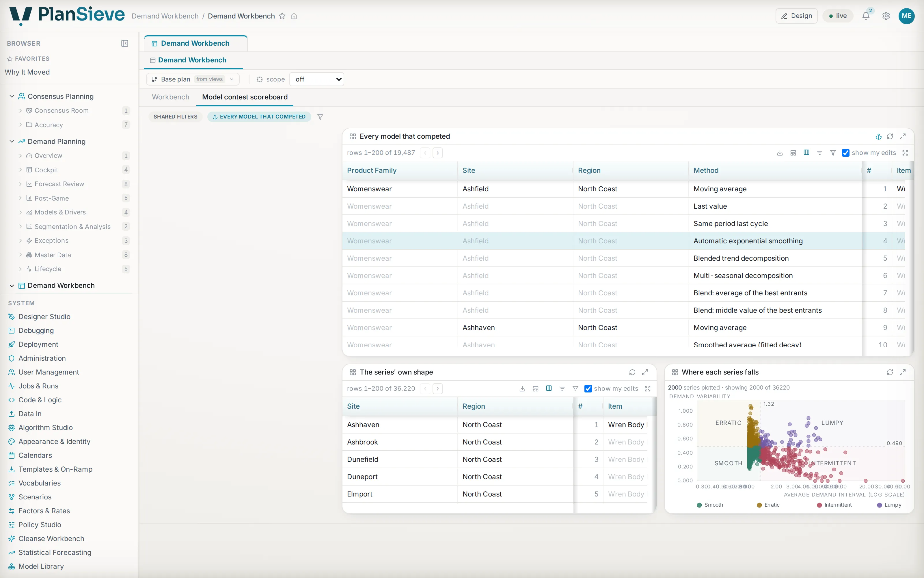Open settings gear in header
This screenshot has width=924, height=578.
tap(886, 16)
